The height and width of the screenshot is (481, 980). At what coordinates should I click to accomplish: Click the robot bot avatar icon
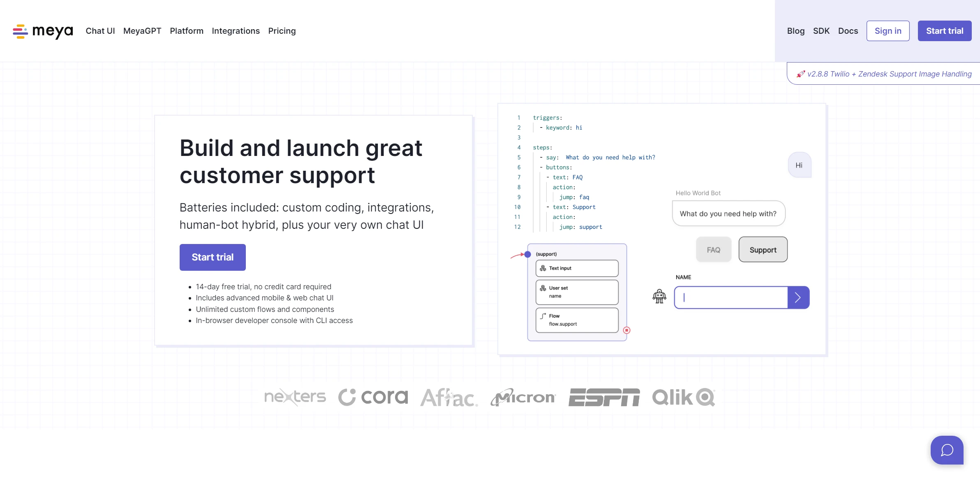[x=659, y=296]
